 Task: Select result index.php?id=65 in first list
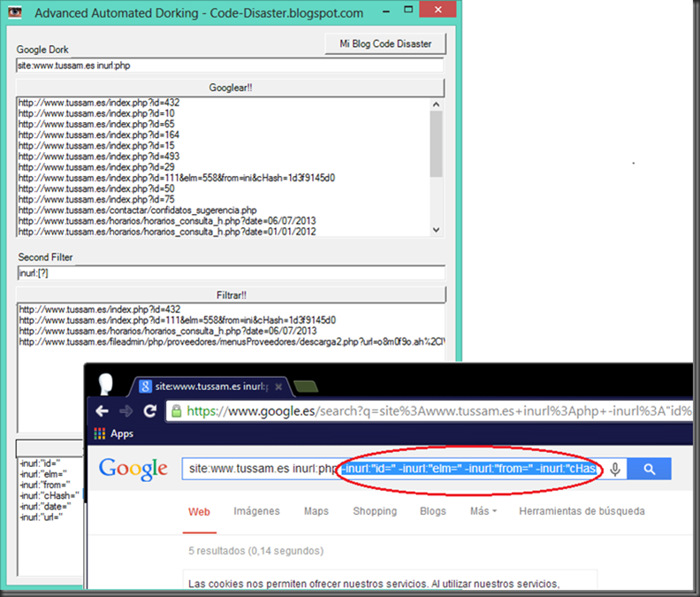pyautogui.click(x=96, y=124)
